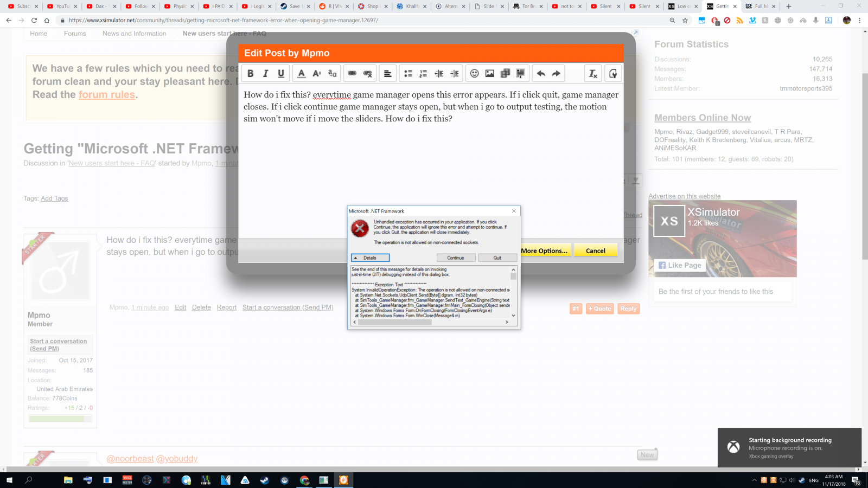Open the font size dropdown
This screenshot has width=868, height=488.
(317, 74)
